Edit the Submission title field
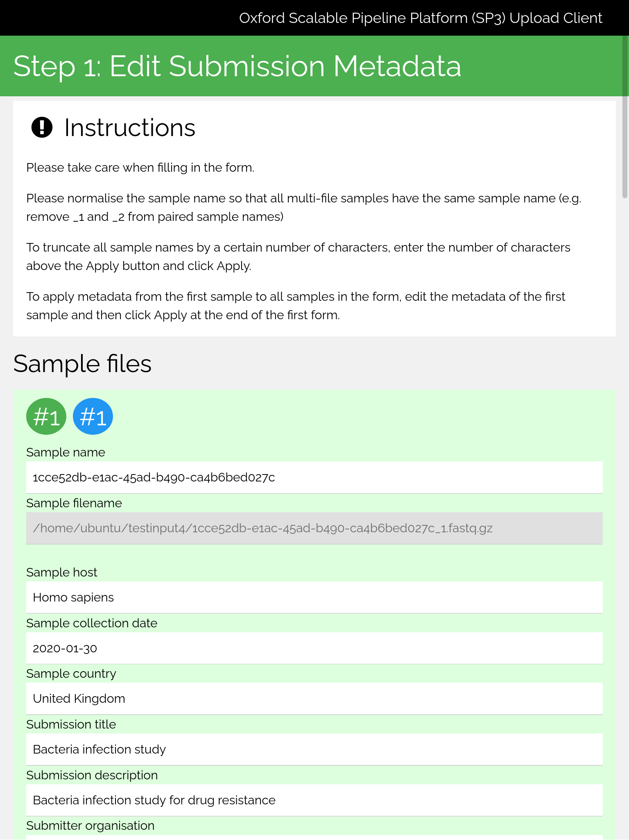The image size is (629, 840). click(x=314, y=749)
